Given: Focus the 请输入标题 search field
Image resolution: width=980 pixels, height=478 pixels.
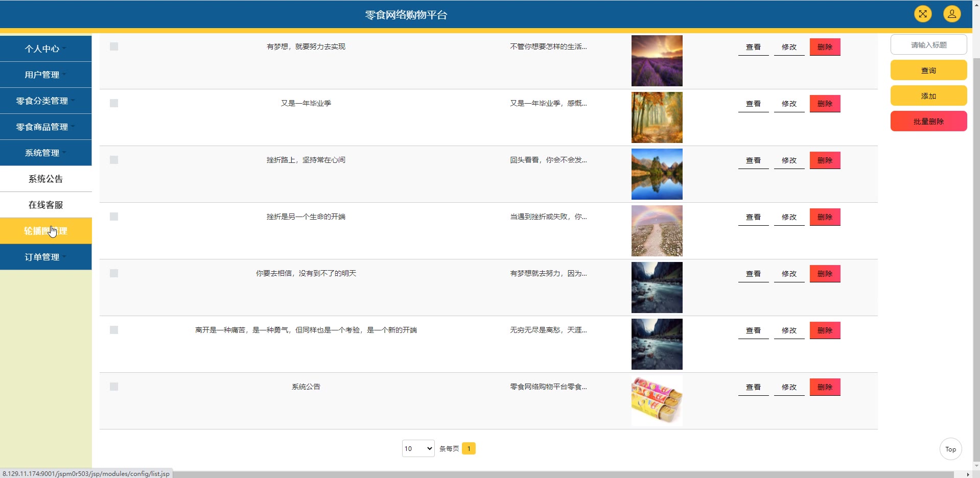Looking at the screenshot, I should (x=928, y=45).
